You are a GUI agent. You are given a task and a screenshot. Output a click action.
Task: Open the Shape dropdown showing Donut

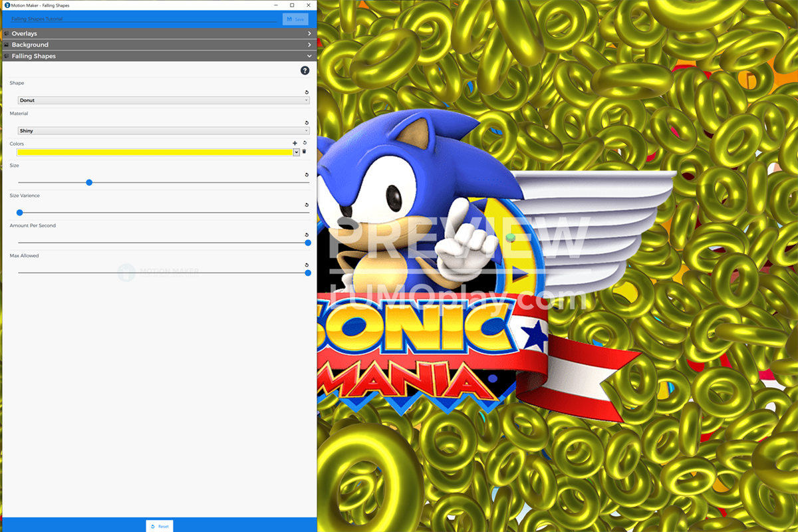(164, 100)
